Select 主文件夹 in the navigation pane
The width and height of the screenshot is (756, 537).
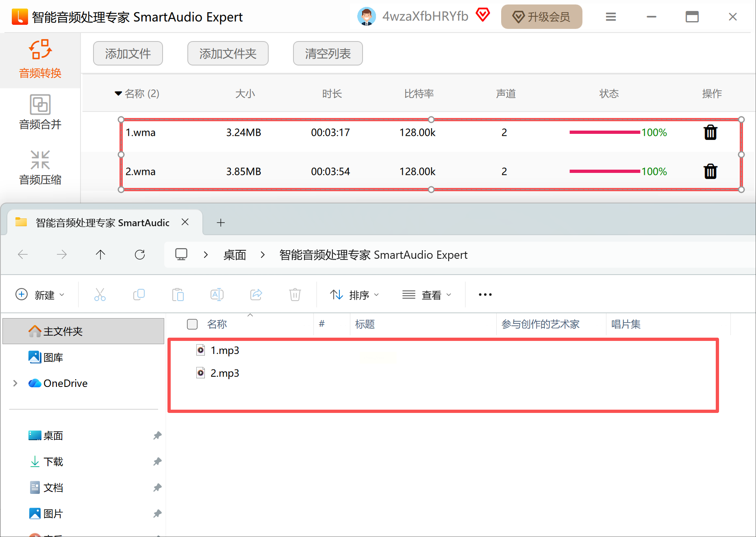tap(83, 331)
